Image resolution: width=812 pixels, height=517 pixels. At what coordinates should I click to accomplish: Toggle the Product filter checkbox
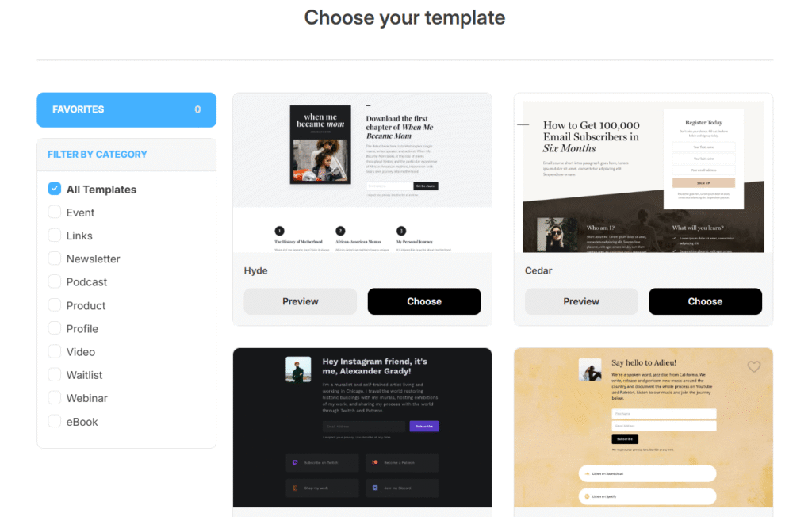pyautogui.click(x=55, y=304)
